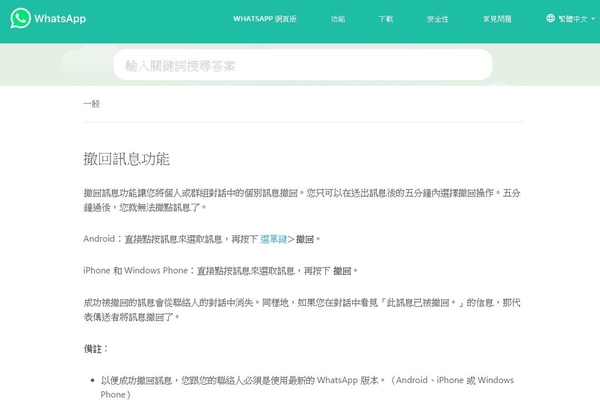The height and width of the screenshot is (407, 600).
Task: Open the 下載 menu item
Action: (386, 19)
